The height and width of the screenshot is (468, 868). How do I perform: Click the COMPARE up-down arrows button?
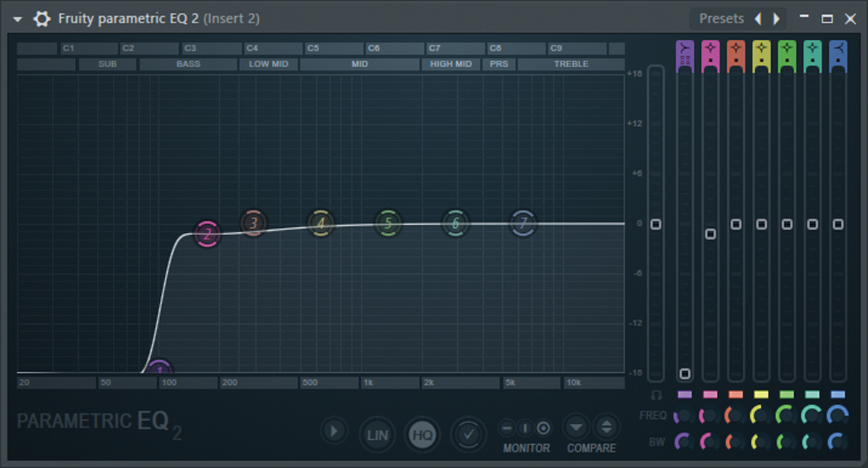coord(607,427)
